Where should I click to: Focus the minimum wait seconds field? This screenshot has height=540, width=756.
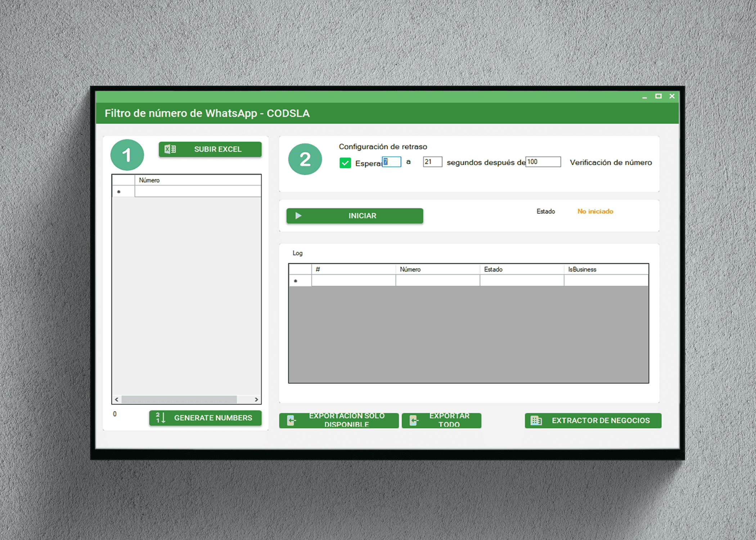coord(392,162)
